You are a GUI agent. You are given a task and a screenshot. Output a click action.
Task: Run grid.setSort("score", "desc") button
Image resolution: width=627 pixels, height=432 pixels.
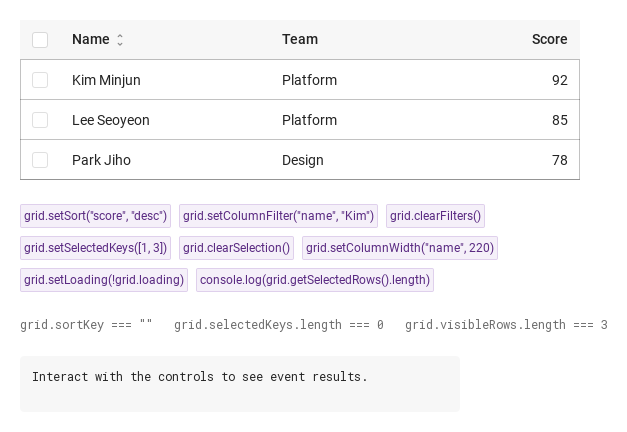(96, 216)
